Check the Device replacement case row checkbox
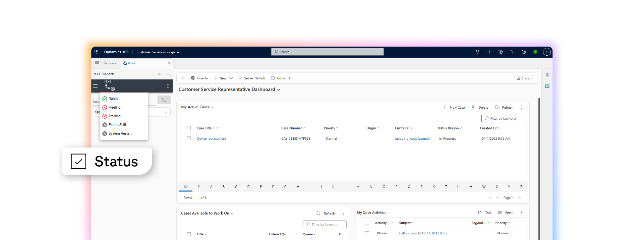Viewport: 644px width, 240px height. tap(189, 138)
